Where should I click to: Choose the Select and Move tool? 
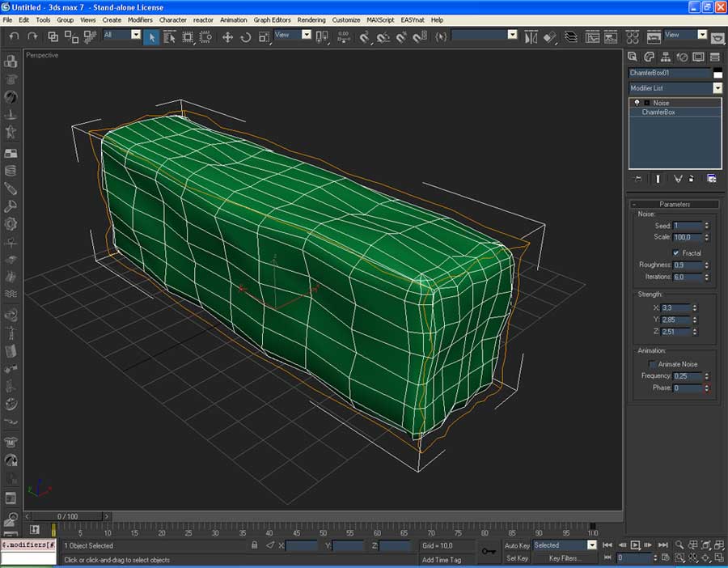[227, 37]
